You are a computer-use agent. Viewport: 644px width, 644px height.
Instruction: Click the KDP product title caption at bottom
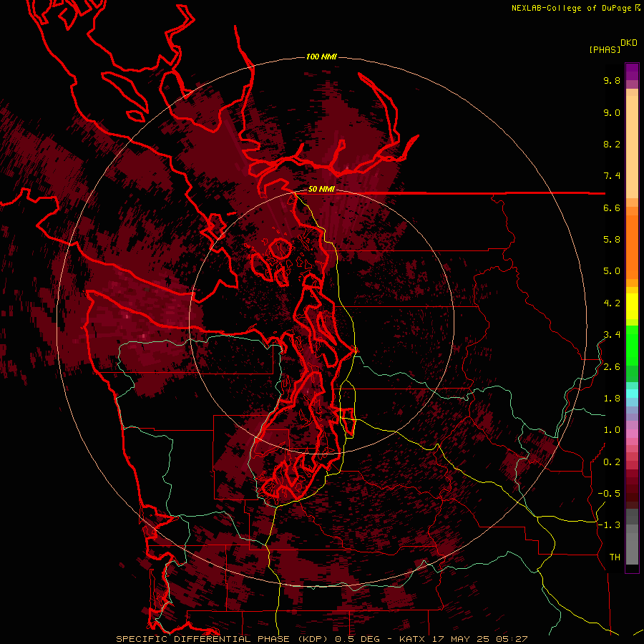(x=321, y=639)
